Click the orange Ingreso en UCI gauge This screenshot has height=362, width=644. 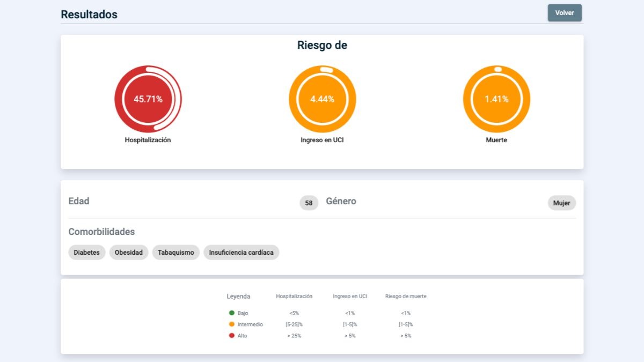click(x=322, y=99)
